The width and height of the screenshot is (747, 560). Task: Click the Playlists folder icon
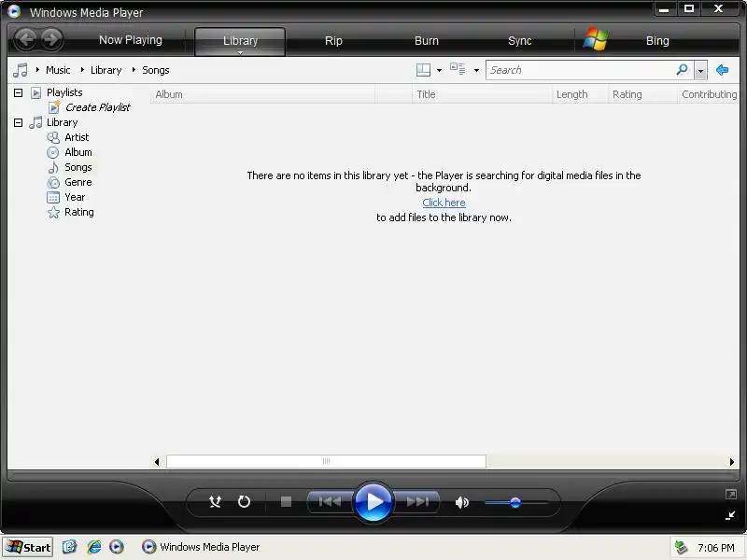point(35,92)
